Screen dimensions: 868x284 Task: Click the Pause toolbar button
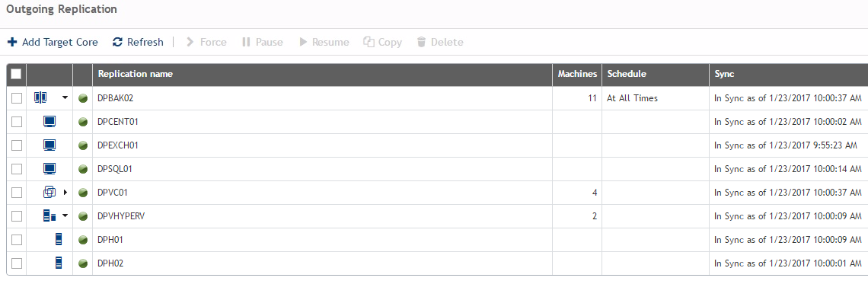pyautogui.click(x=263, y=42)
